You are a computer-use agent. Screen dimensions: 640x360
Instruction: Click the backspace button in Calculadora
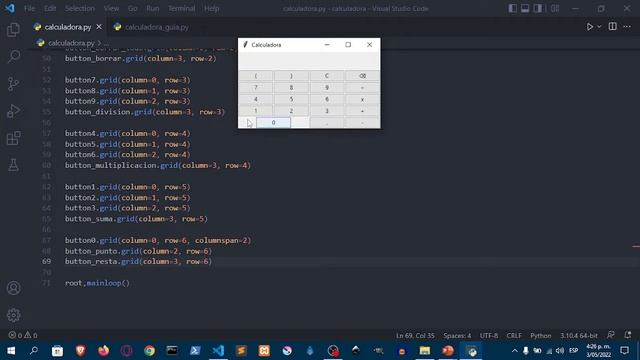(362, 76)
